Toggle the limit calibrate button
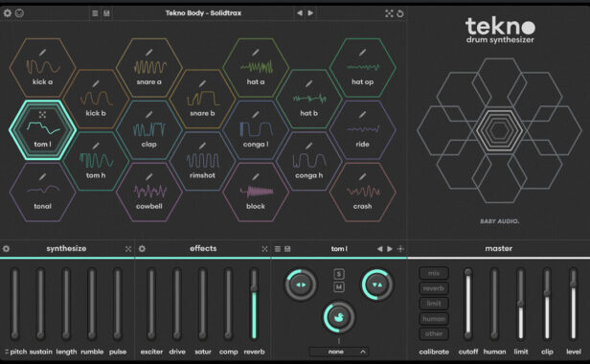 click(434, 304)
